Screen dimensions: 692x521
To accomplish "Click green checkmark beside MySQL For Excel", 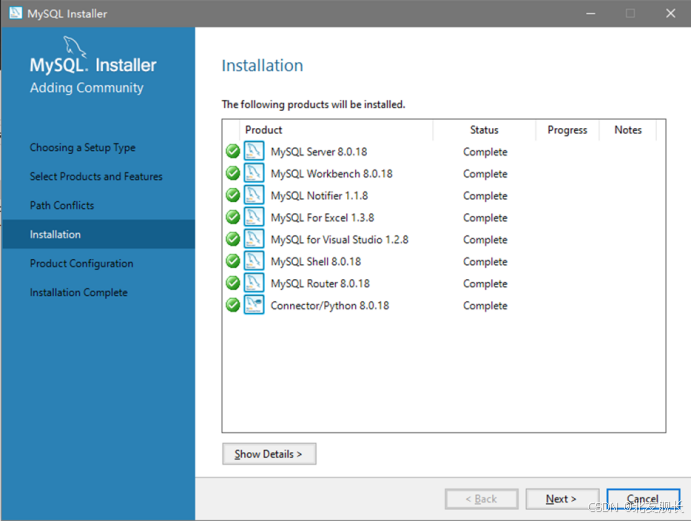I will coord(233,217).
